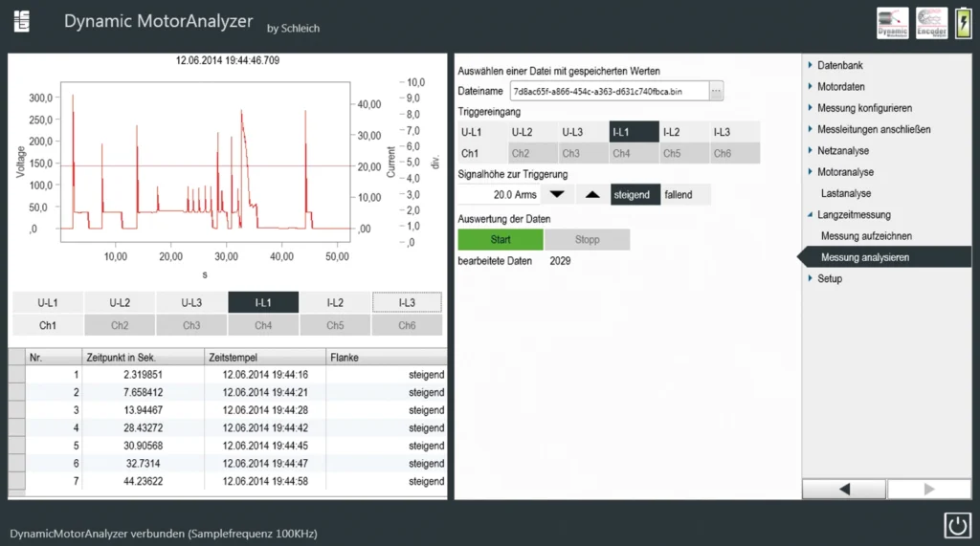Click the battery status icon
This screenshot has width=980, height=546.
962,23
